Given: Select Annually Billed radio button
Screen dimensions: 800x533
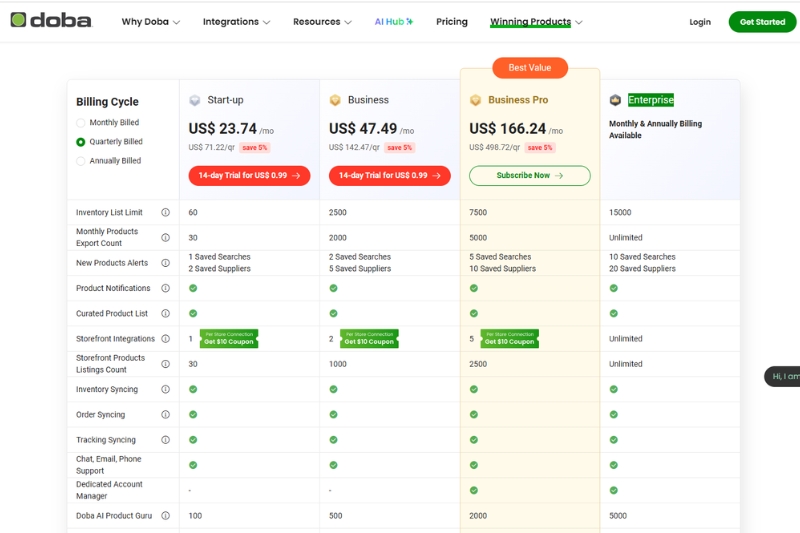Looking at the screenshot, I should pyautogui.click(x=81, y=161).
